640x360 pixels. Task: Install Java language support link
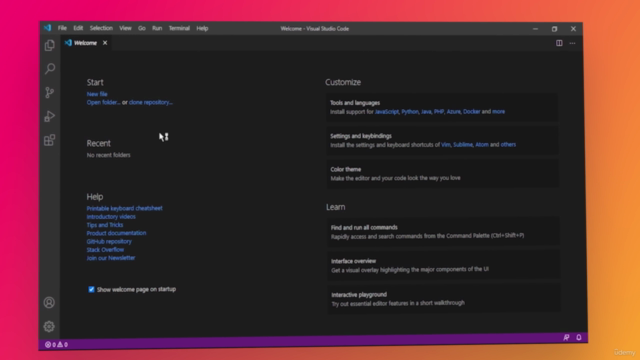click(426, 111)
